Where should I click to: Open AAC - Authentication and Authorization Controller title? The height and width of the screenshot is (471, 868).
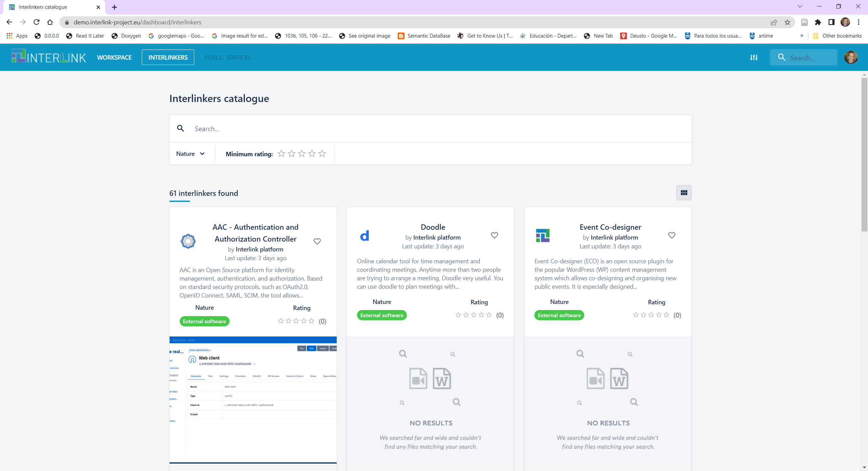click(x=255, y=233)
